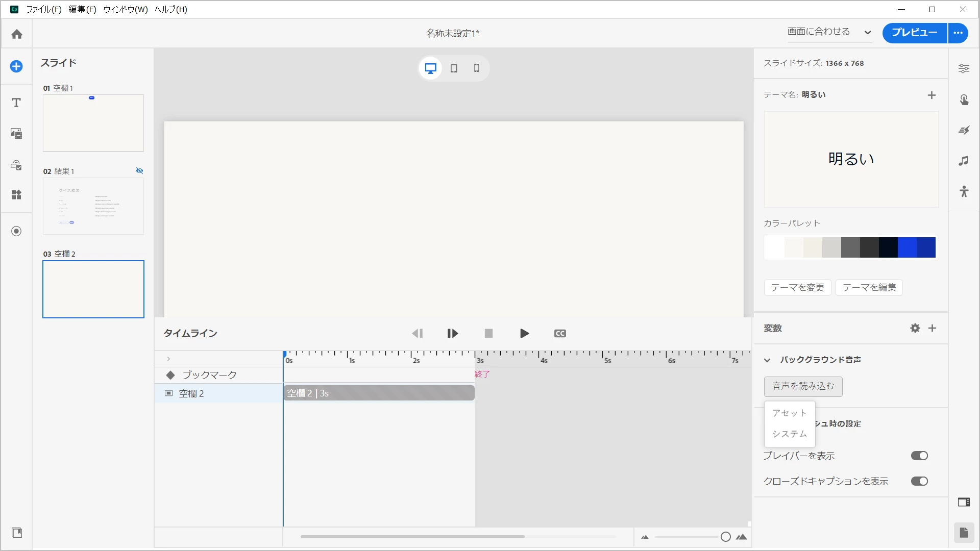Open the Interactive components tool

[x=16, y=165]
